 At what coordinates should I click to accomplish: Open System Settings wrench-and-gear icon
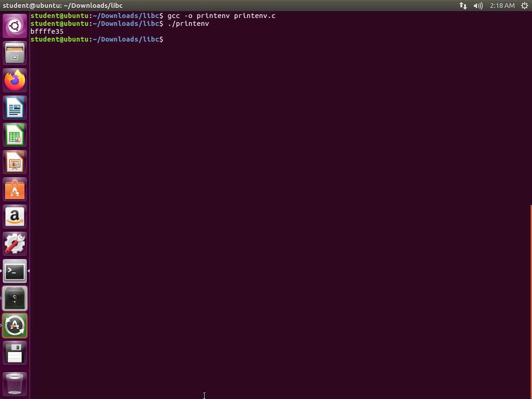click(15, 244)
